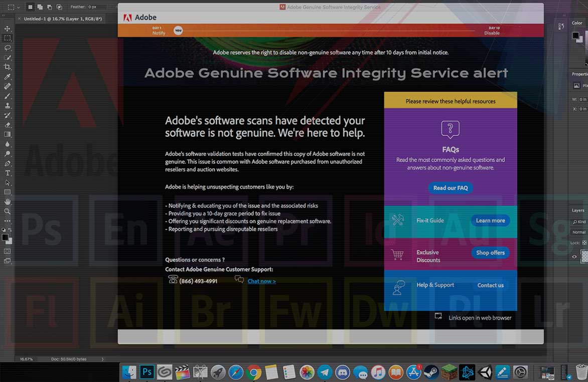Select the Quick Selection tool
588x382 pixels.
coord(7,57)
